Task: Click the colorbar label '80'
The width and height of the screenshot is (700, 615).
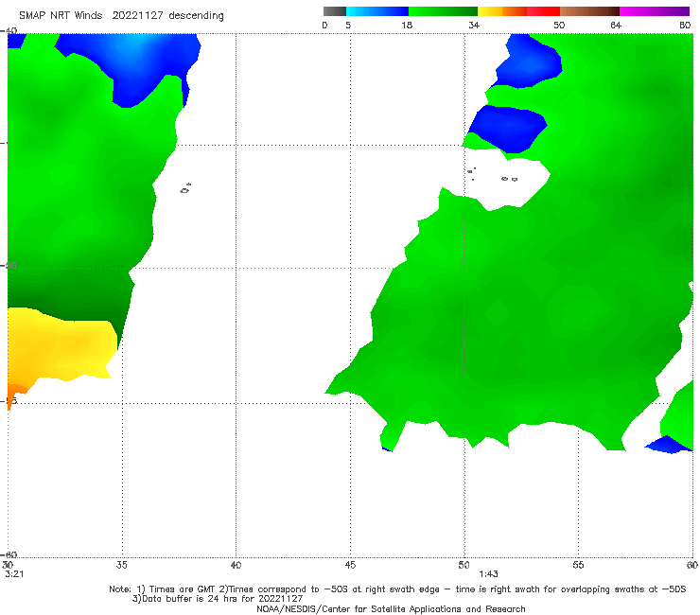Action: pyautogui.click(x=685, y=26)
